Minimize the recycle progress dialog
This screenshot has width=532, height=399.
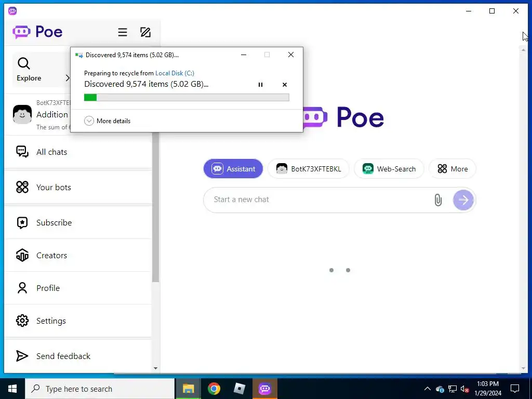point(244,55)
